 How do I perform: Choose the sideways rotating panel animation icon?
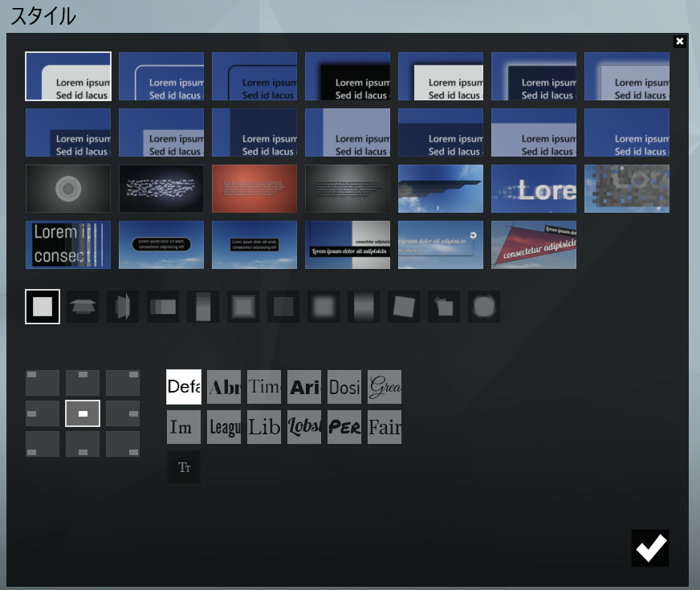click(123, 307)
